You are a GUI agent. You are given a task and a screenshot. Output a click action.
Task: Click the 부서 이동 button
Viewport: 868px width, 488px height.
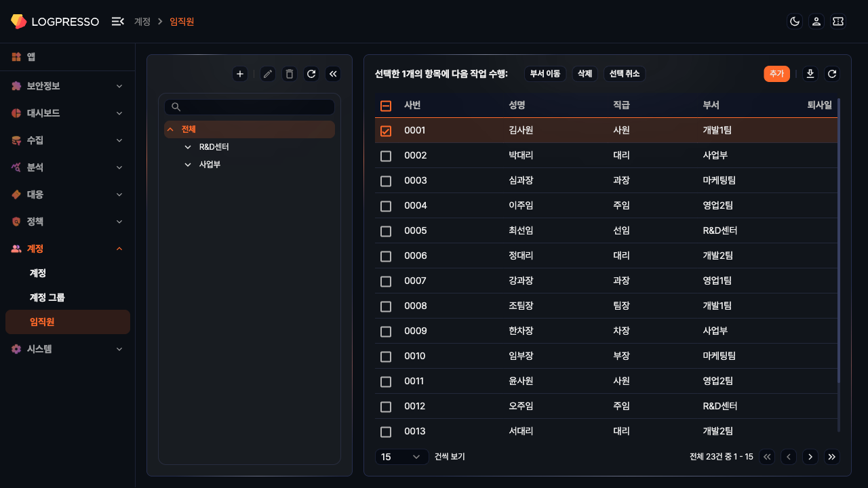click(x=545, y=74)
